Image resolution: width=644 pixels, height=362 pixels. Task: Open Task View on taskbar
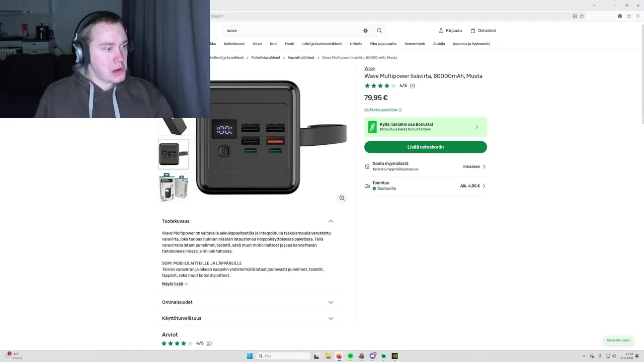pyautogui.click(x=316, y=356)
